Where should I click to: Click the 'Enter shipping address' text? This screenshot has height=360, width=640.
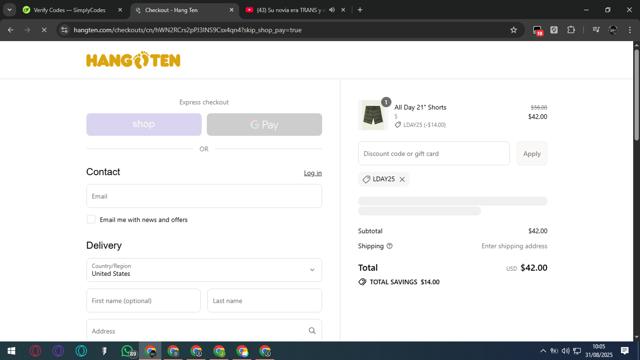514,246
